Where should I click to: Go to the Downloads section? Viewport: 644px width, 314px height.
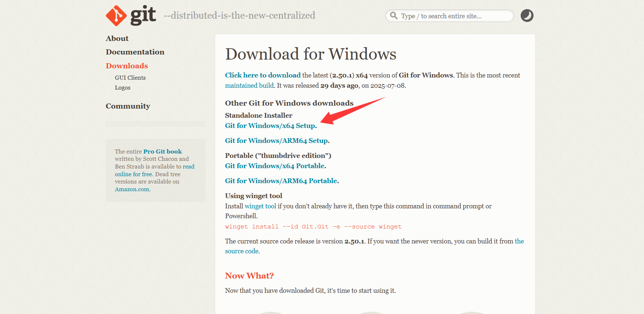point(127,66)
